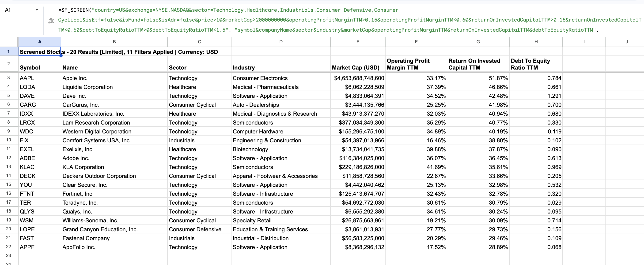Select column D header
Viewport: 644px width, 265px height.
tap(281, 42)
